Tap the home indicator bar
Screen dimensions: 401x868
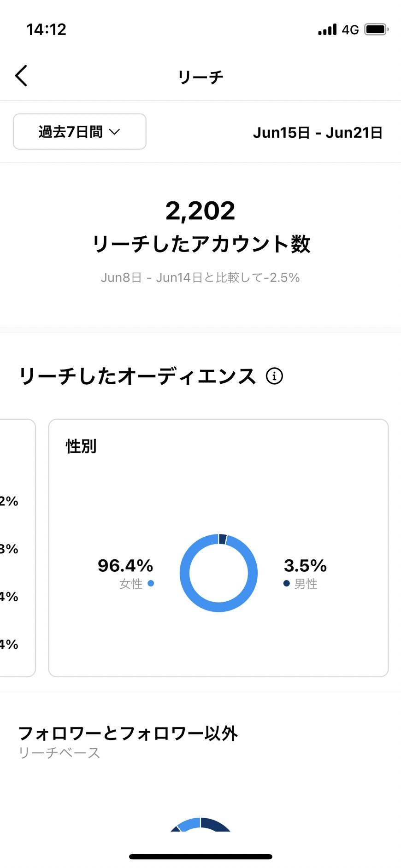coord(200,856)
